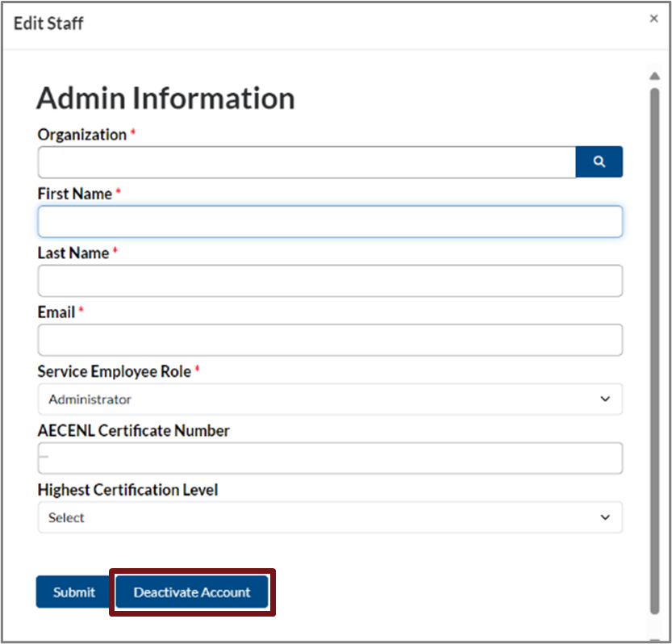This screenshot has height=644, width=672.
Task: Click the Organization field label
Action: (x=82, y=135)
